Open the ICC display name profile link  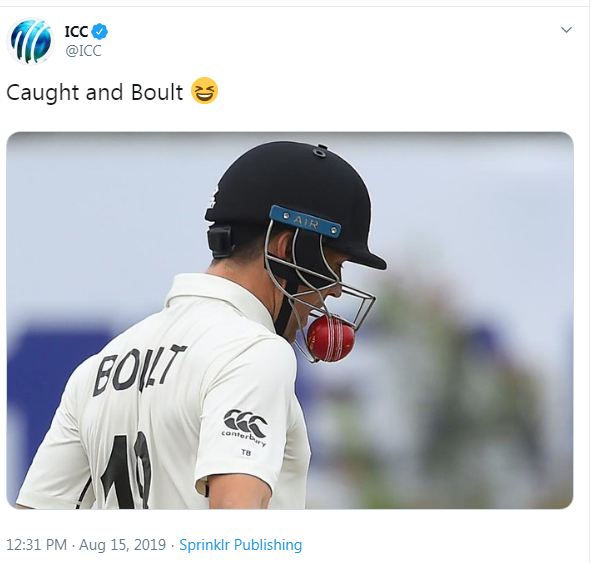pos(77,32)
